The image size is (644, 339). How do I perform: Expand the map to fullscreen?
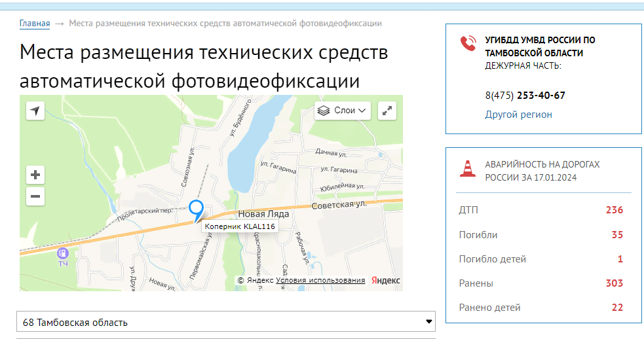click(388, 111)
